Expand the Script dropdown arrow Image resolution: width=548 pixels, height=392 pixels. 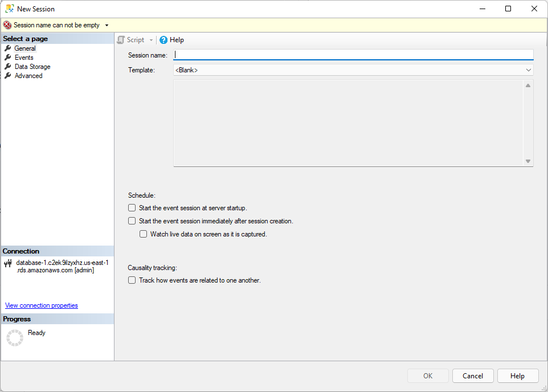tap(152, 40)
